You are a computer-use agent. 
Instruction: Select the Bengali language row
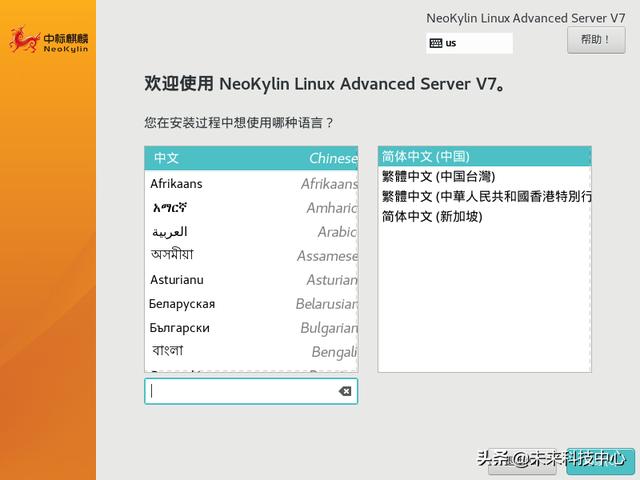pyautogui.click(x=251, y=352)
